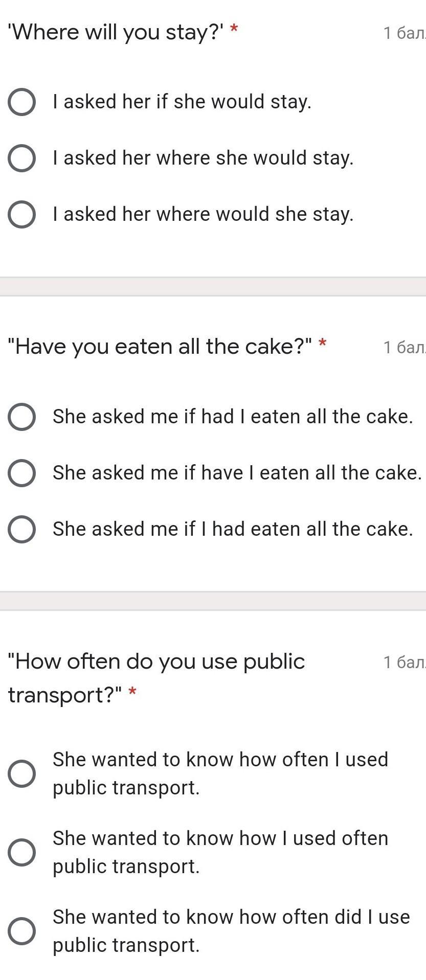Image resolution: width=426 pixels, height=980 pixels.
Task: Click the points label beside the cake question
Action: [404, 348]
